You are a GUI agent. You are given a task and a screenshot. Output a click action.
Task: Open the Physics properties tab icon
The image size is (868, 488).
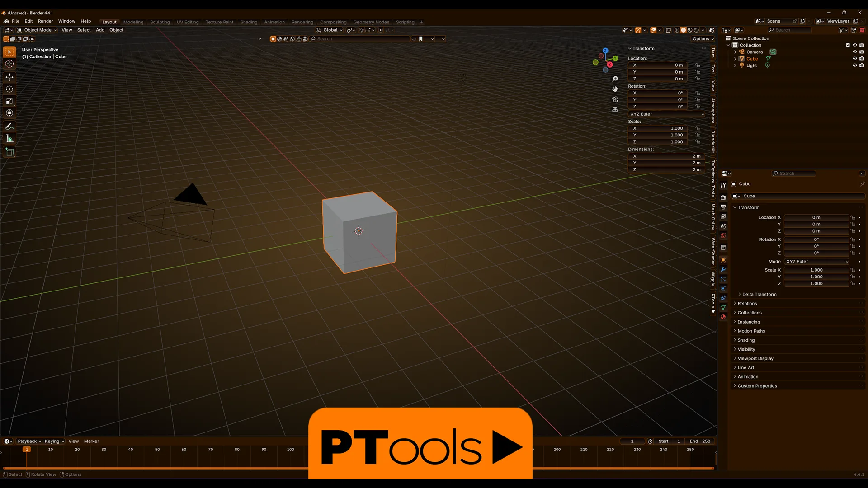coord(723,288)
